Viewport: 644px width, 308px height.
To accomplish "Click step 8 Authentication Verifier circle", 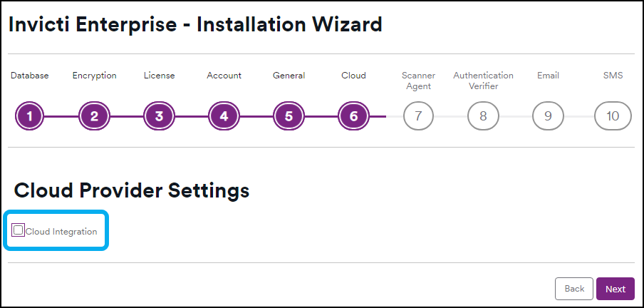I will pyautogui.click(x=483, y=116).
